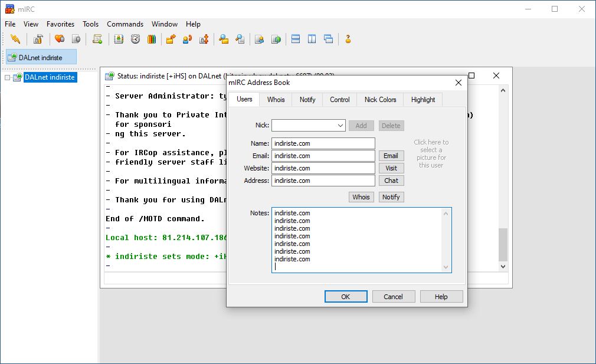Click the DALnet indiriste switchbar button

pyautogui.click(x=41, y=57)
